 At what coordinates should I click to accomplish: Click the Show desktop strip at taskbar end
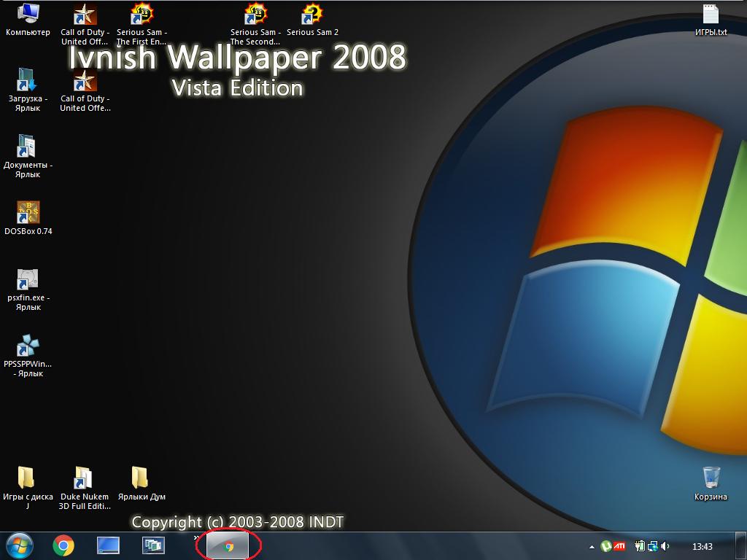point(740,546)
